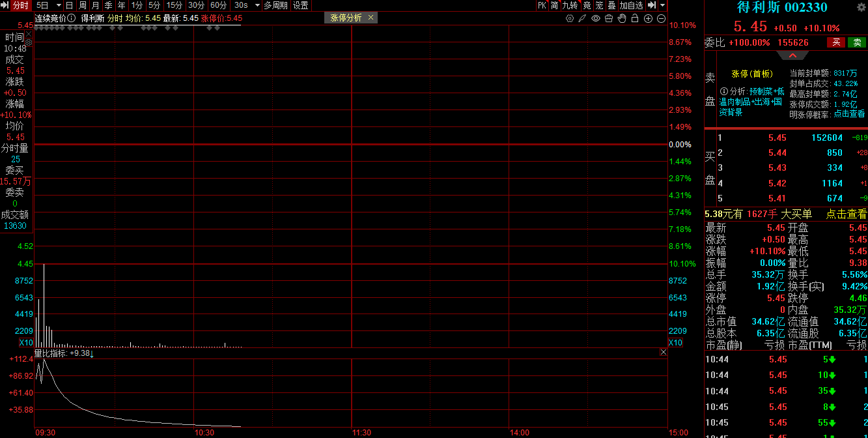This screenshot has height=438, width=868.
Task: Select the drawing pen tool
Action: point(583,18)
